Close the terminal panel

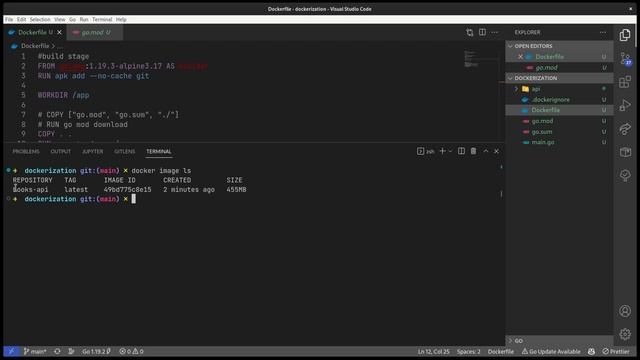tap(496, 151)
